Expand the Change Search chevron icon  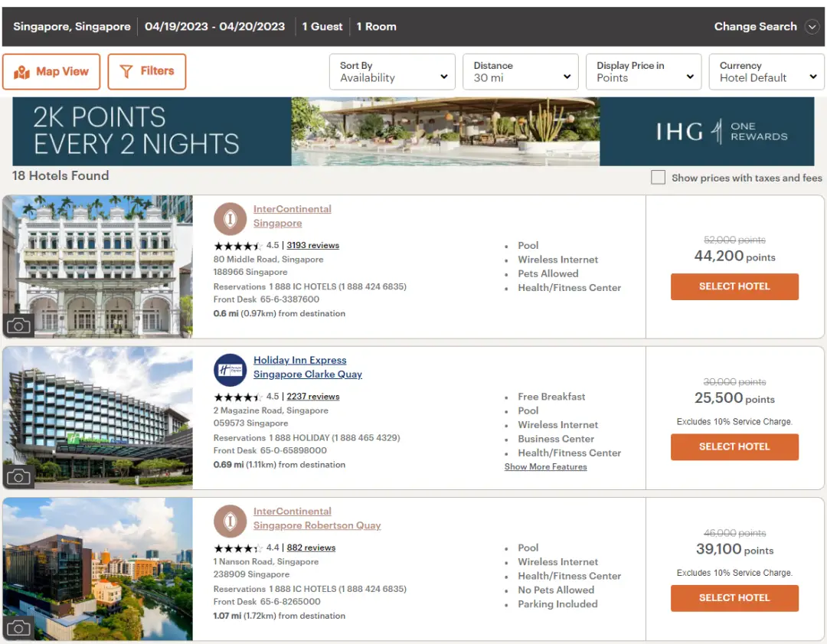(x=812, y=27)
